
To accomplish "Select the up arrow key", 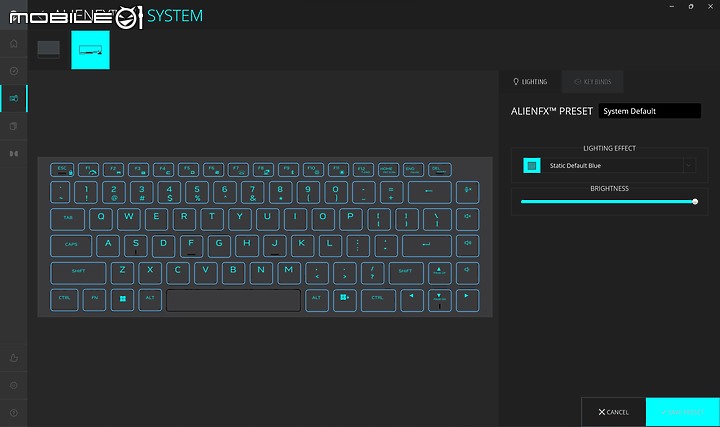I will point(439,273).
